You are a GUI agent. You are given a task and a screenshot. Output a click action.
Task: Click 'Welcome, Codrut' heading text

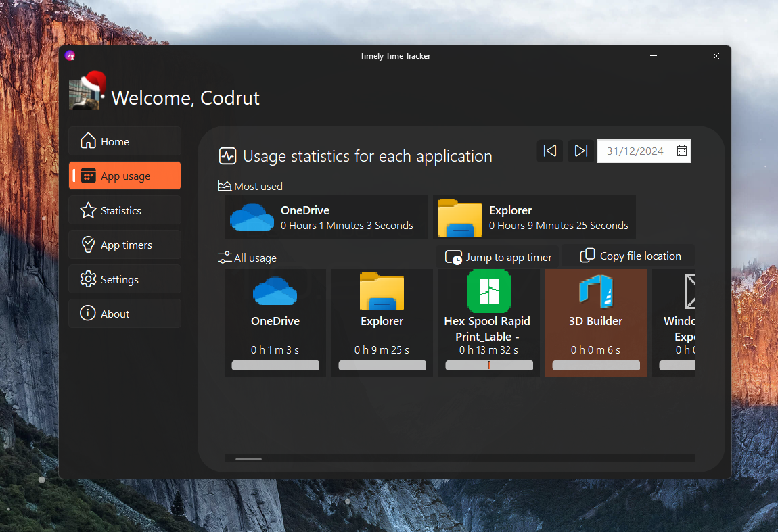pos(185,98)
